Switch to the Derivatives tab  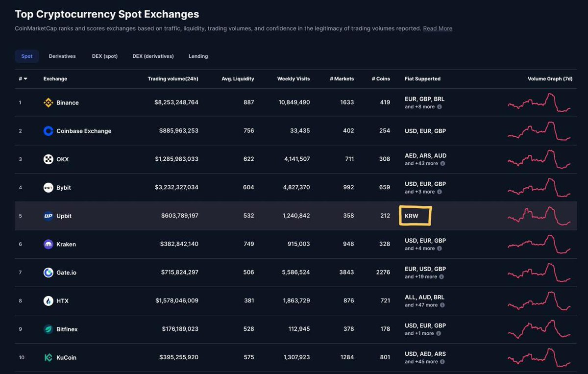62,56
